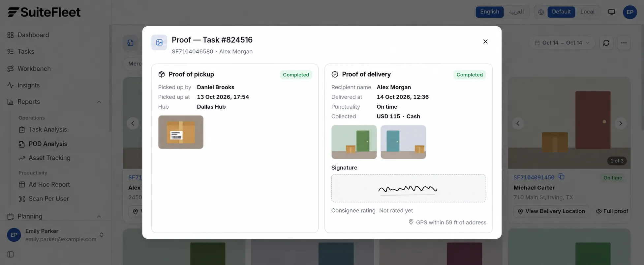Click View Delivery Location for Michael Carter
Image resolution: width=644 pixels, height=265 pixels.
pos(551,211)
